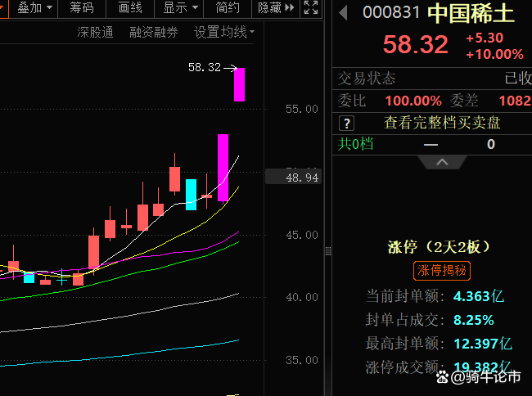Open the 深股通 indicator tab
The width and height of the screenshot is (532, 396).
95,33
